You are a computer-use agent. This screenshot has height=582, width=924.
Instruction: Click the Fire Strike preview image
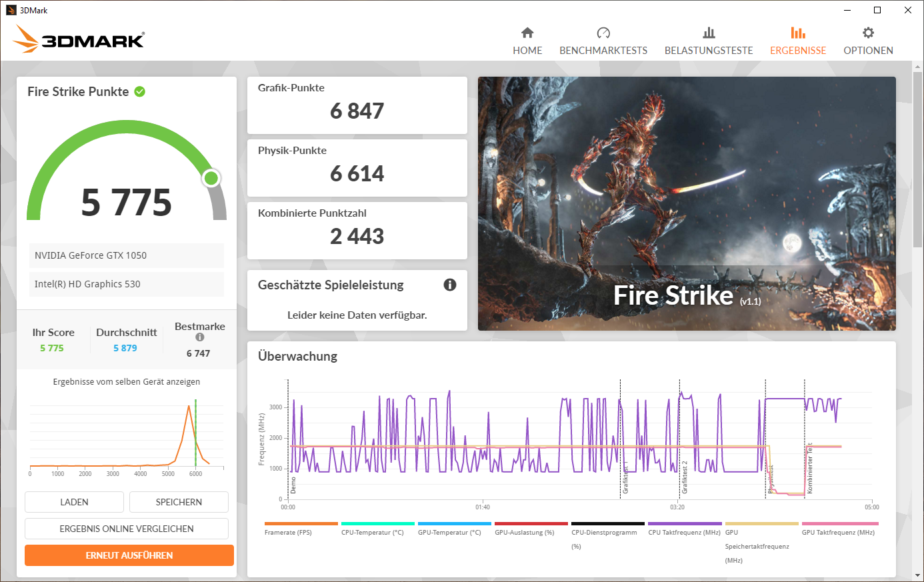687,203
